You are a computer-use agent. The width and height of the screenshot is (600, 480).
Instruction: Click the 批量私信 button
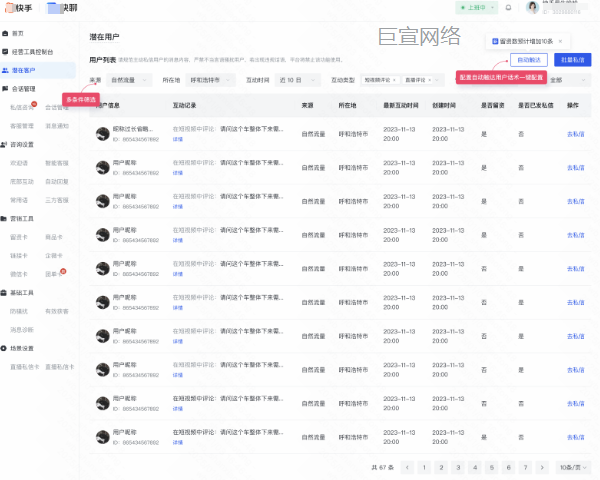coord(572,60)
